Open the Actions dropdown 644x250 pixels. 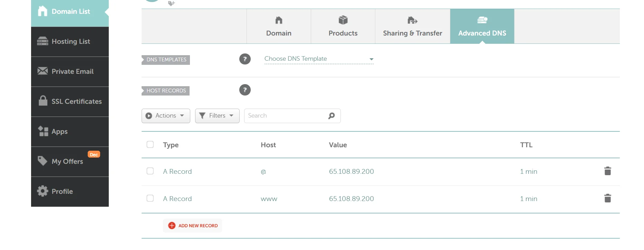pyautogui.click(x=166, y=116)
